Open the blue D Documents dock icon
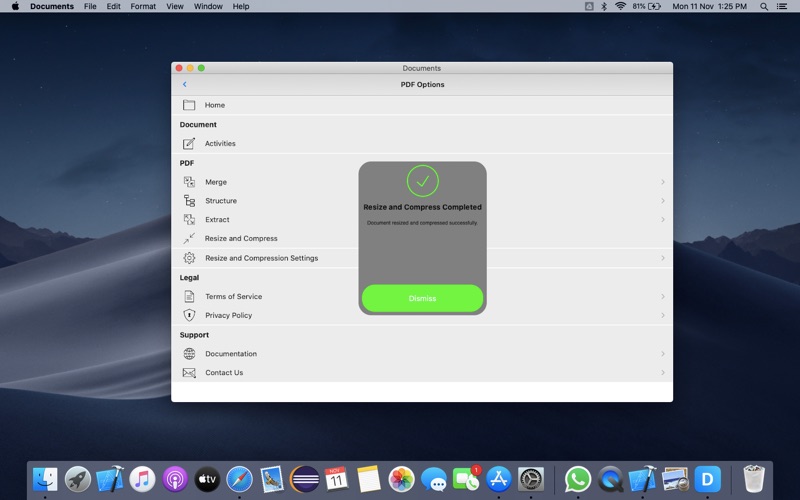 point(707,480)
